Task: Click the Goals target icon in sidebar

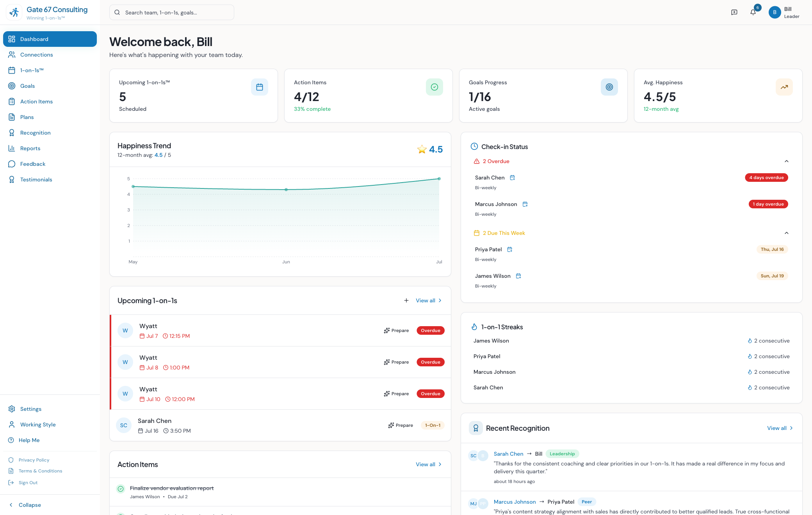Action: click(12, 86)
